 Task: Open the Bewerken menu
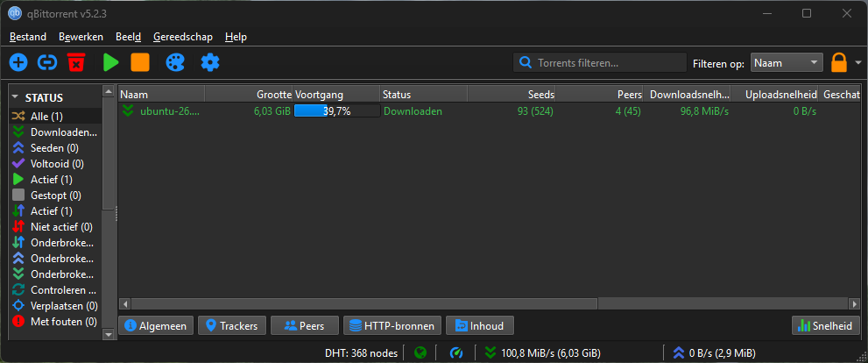pos(81,37)
